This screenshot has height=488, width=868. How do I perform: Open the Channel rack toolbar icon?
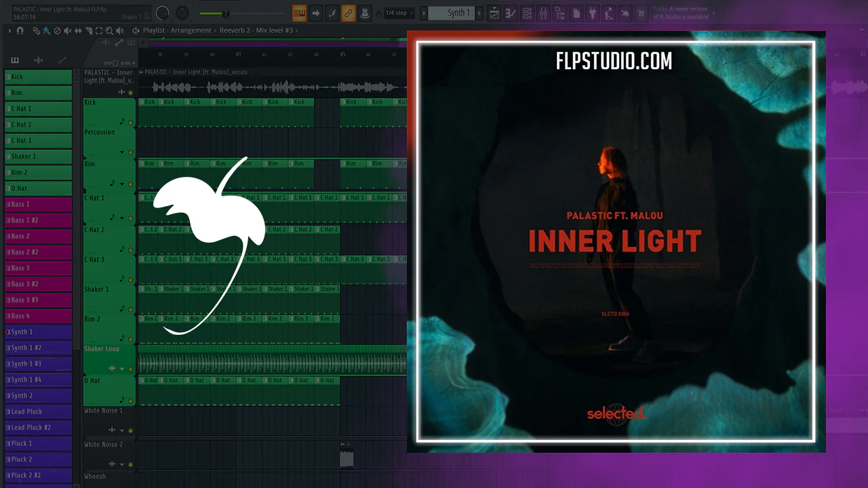[x=527, y=13]
